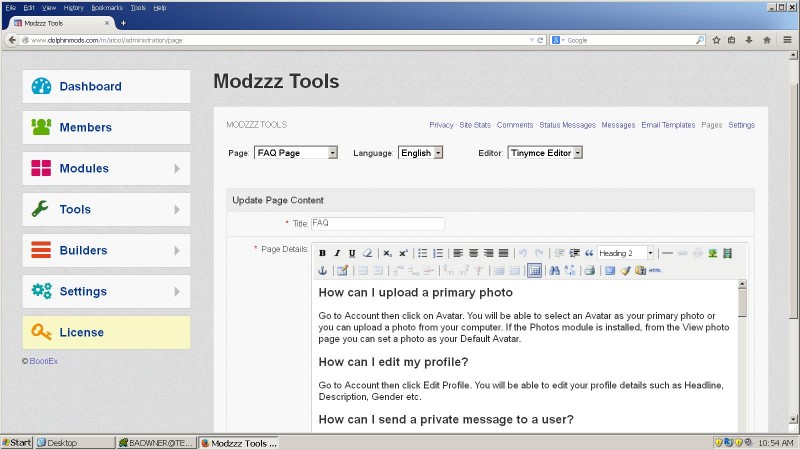The width and height of the screenshot is (800, 450).
Task: Click the insert image icon
Action: pos(713,253)
